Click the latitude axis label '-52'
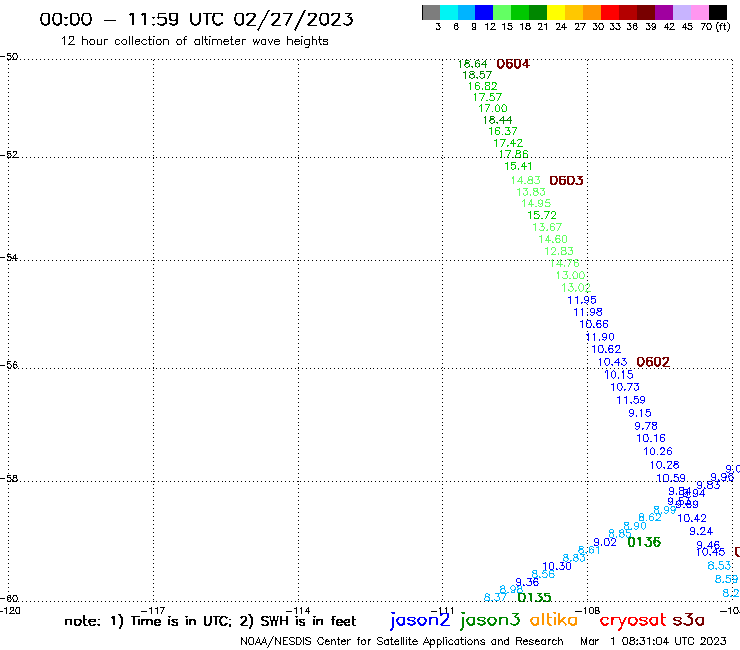740x650 pixels. [x=9, y=154]
